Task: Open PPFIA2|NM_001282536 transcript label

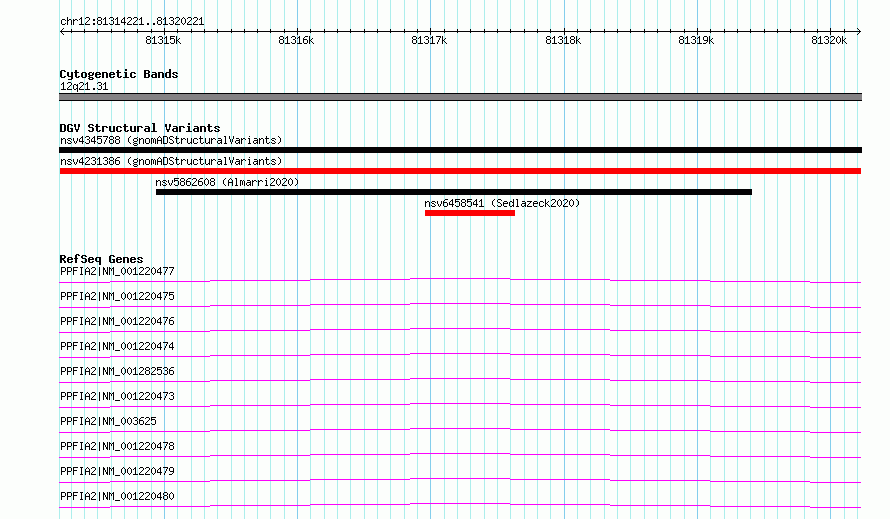Action: [x=117, y=371]
